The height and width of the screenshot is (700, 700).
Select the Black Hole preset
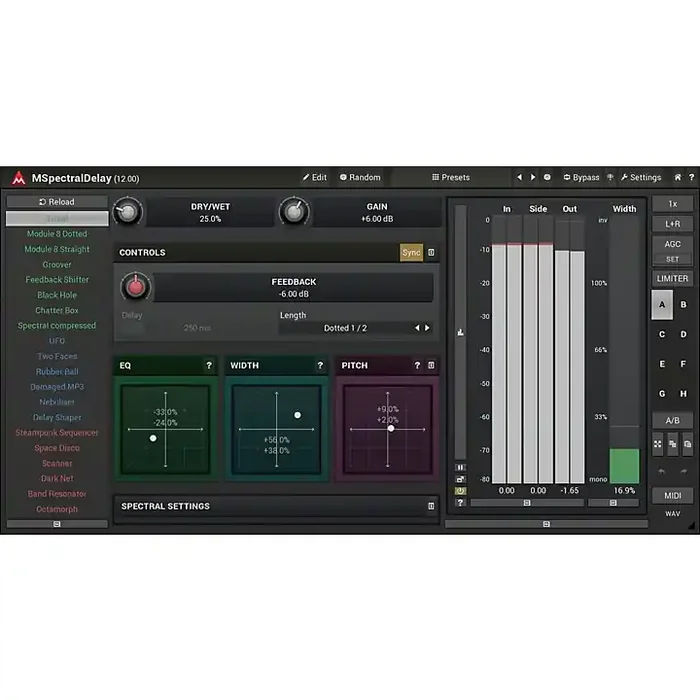[x=57, y=295]
